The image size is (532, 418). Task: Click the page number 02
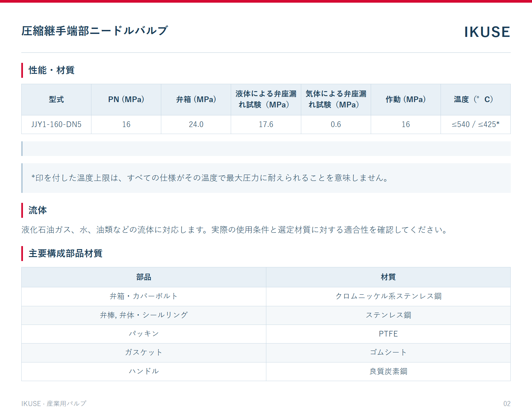click(x=507, y=404)
